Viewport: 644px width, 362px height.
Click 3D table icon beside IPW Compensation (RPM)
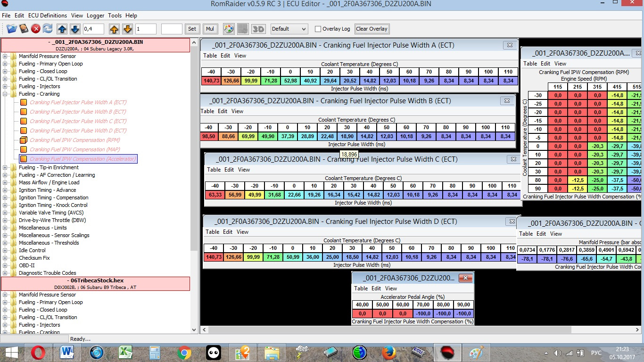(24, 140)
